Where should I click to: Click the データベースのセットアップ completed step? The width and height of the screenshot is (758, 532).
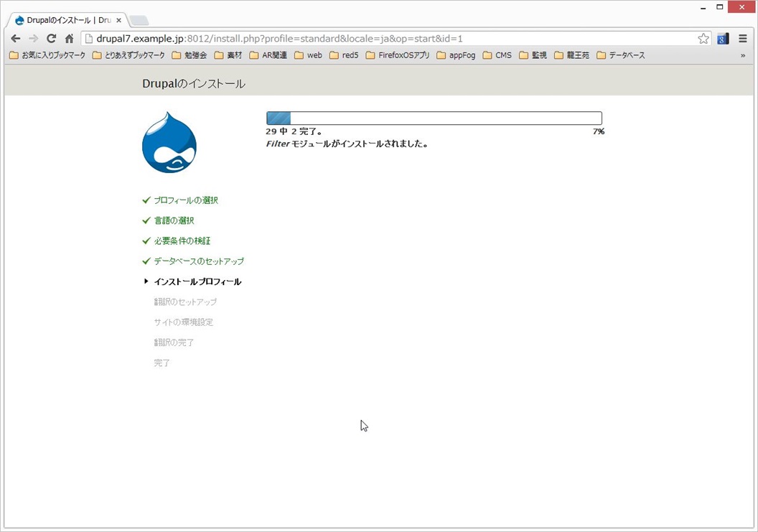[199, 261]
